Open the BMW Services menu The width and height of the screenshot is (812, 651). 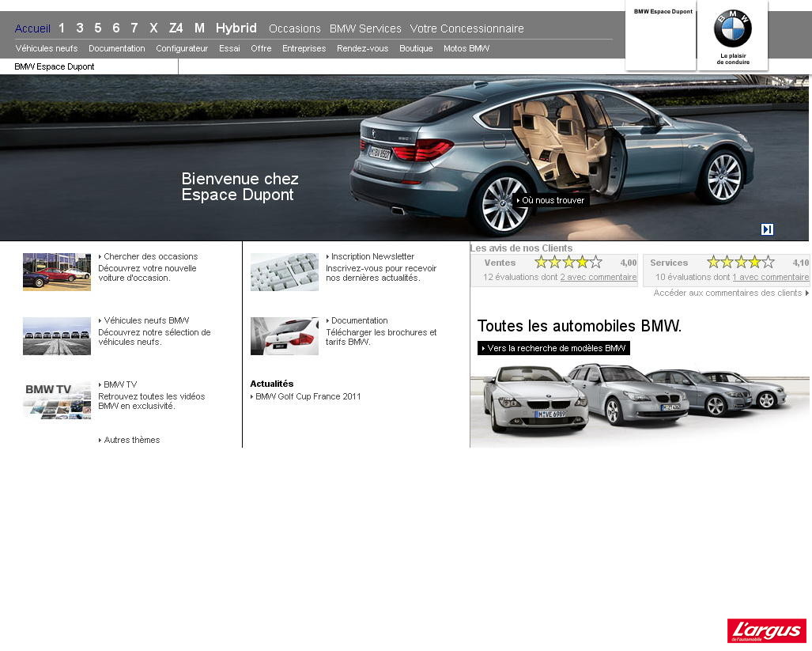(365, 28)
